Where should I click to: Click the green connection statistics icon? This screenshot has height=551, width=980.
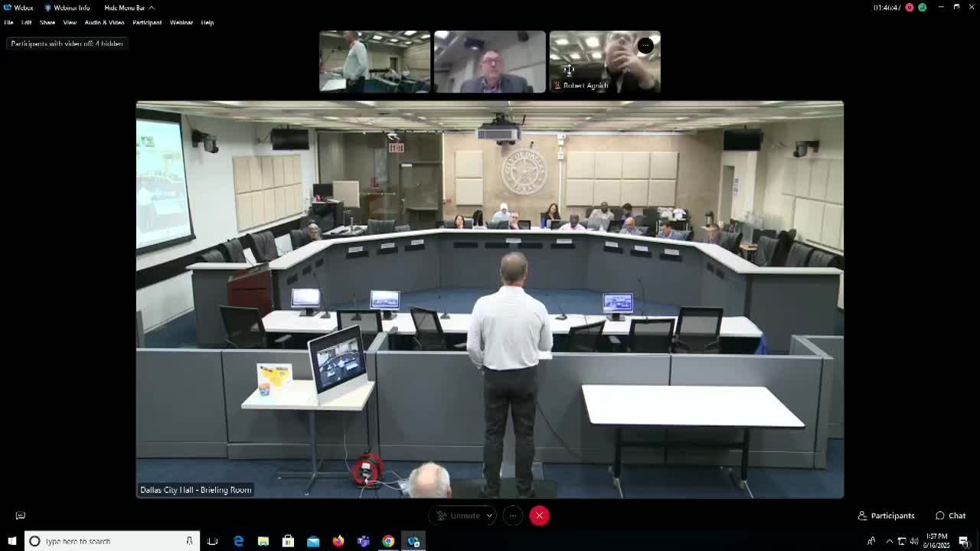point(922,8)
